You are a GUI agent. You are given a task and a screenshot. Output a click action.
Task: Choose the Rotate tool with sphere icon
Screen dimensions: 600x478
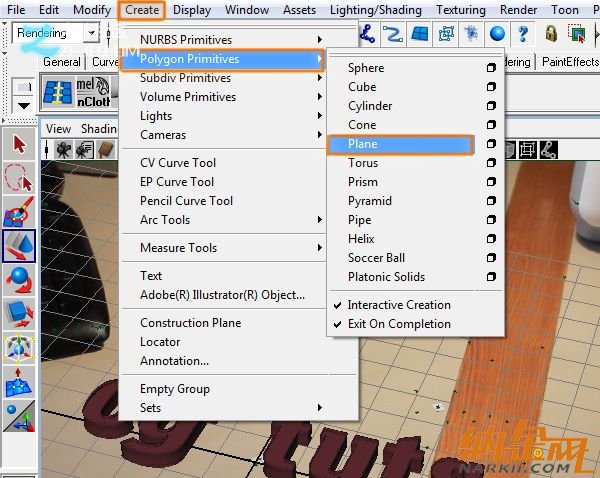point(19,280)
